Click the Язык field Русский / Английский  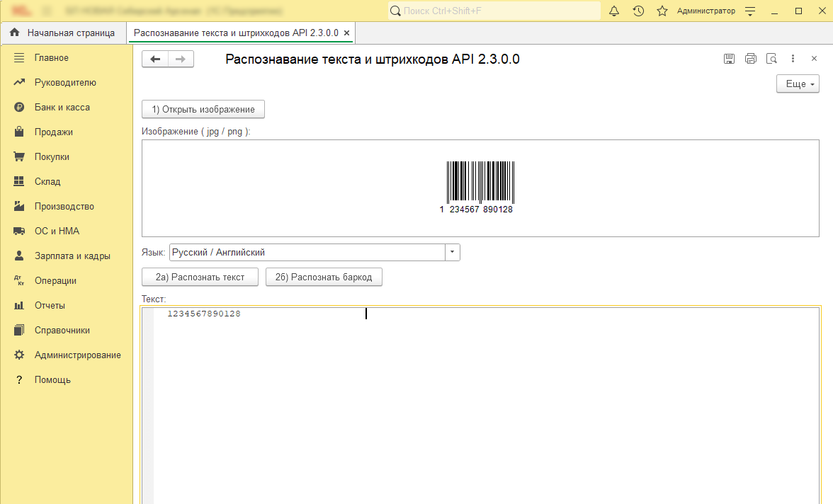[x=307, y=252]
